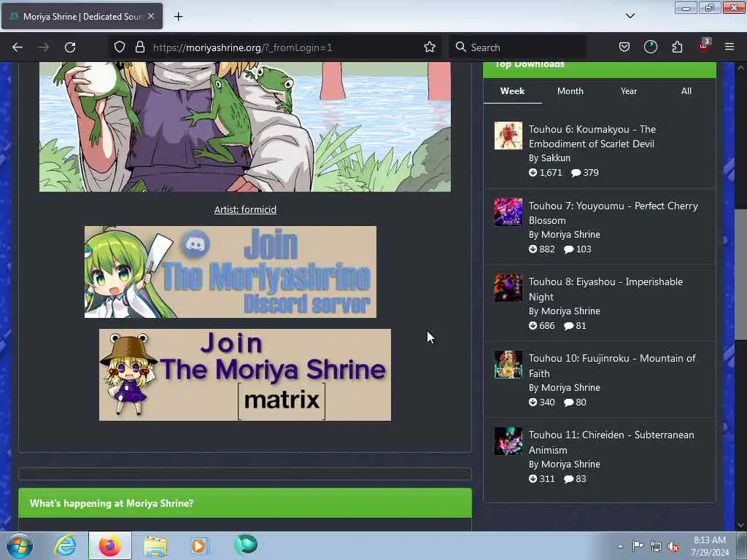Switch Top Downloads to Week tab
This screenshot has height=560, width=747.
point(512,91)
